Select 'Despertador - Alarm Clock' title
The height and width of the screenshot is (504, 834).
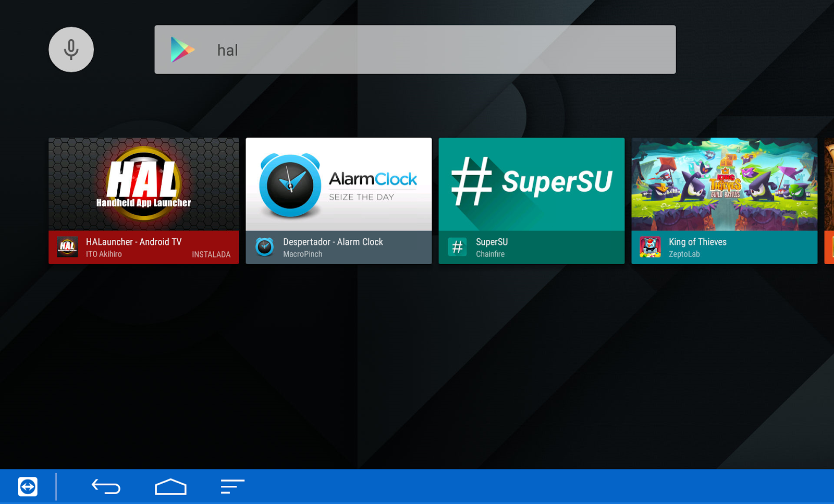point(333,242)
